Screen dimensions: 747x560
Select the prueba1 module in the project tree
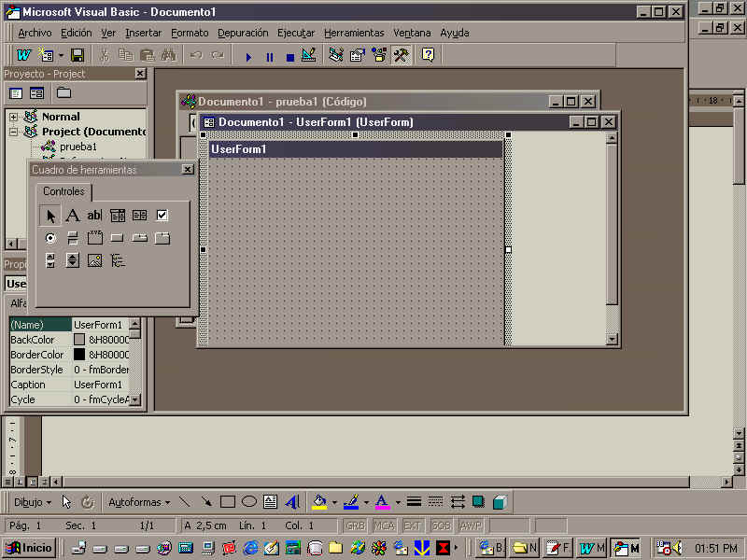[x=78, y=147]
